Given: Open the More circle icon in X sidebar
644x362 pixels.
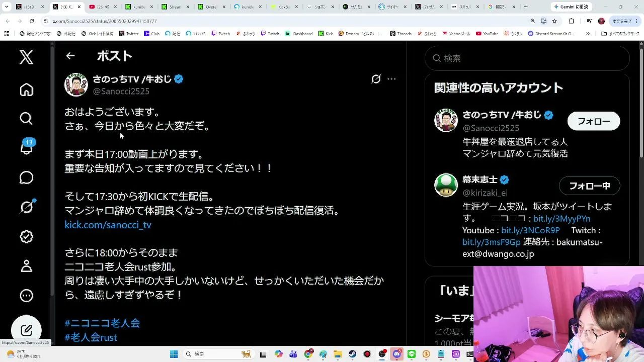Looking at the screenshot, I should (x=26, y=296).
